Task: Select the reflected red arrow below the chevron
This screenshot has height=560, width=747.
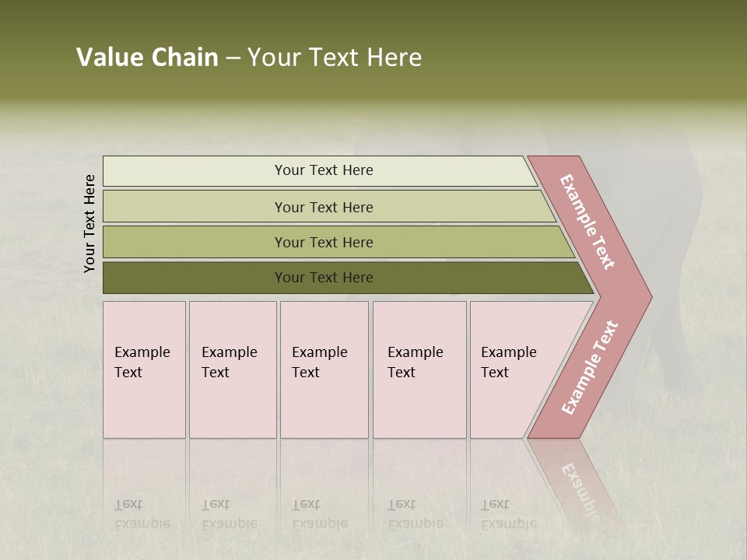Action: (x=580, y=482)
